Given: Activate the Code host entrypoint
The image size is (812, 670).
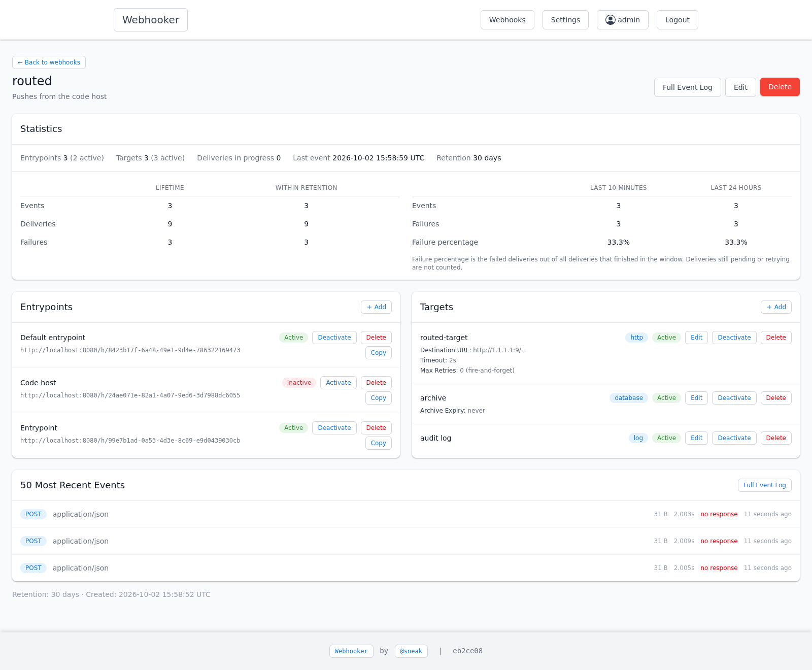Looking at the screenshot, I should coord(338,383).
